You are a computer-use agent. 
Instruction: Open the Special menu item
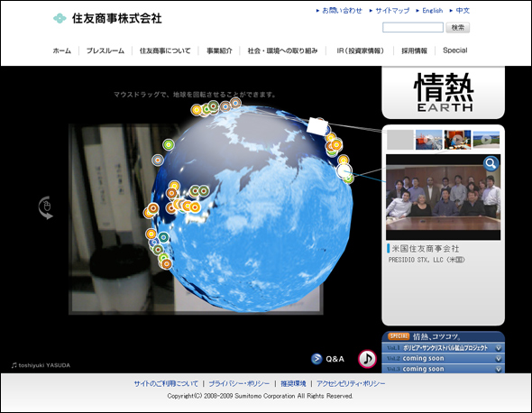coord(455,50)
